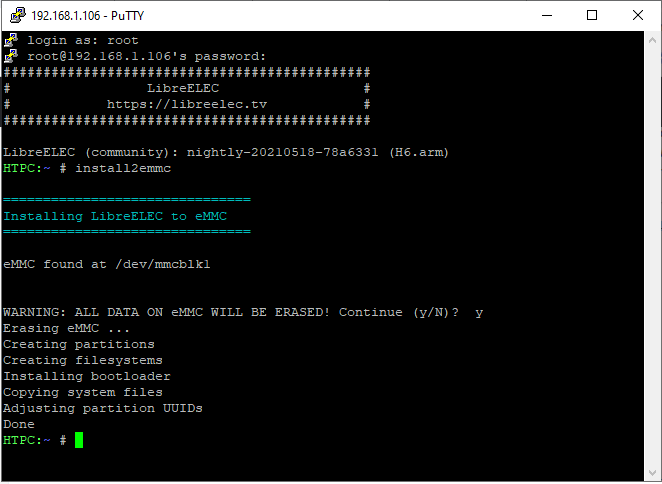Click the cyan "Installing LibreELEC to eMMC" heading

(x=126, y=216)
